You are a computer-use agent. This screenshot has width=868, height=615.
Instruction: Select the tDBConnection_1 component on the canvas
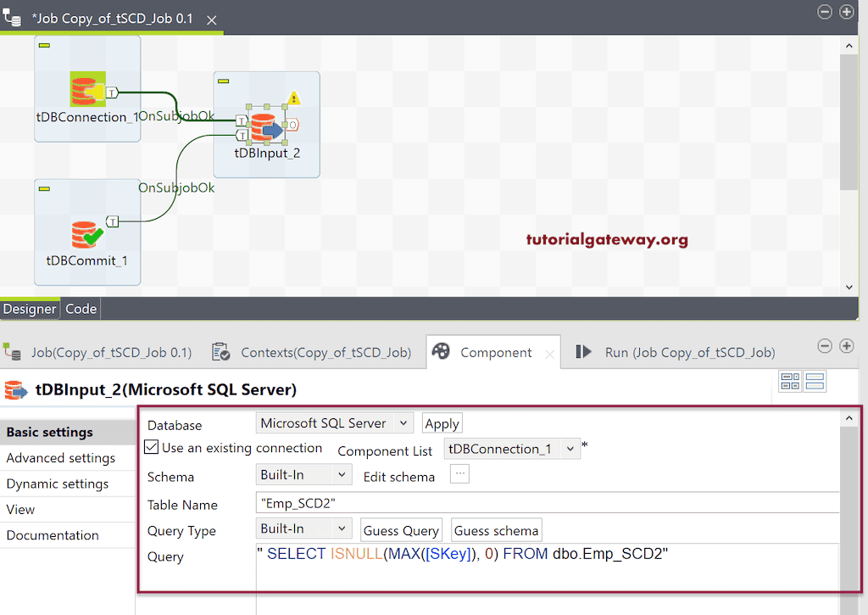[86, 88]
